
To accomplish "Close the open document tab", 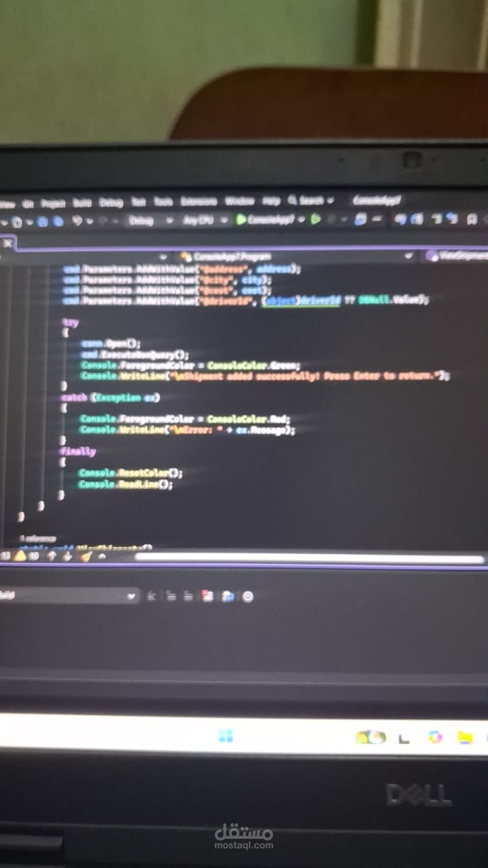I will (x=7, y=243).
